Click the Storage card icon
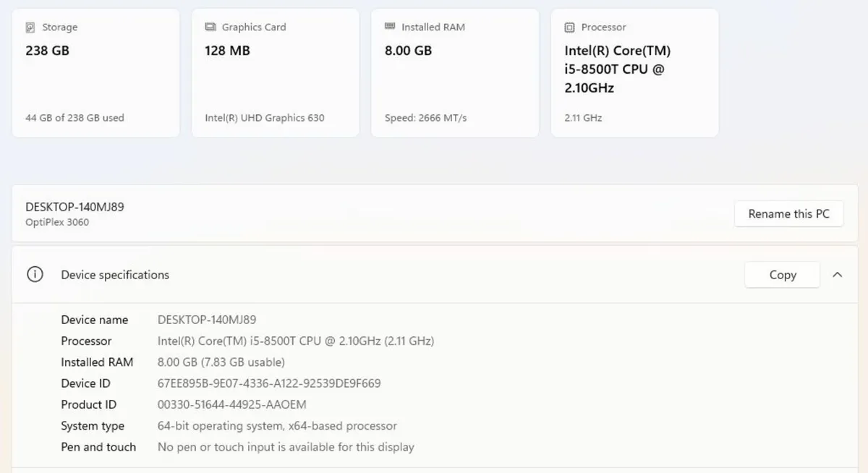Viewport: 868px width, 473px height. point(30,27)
